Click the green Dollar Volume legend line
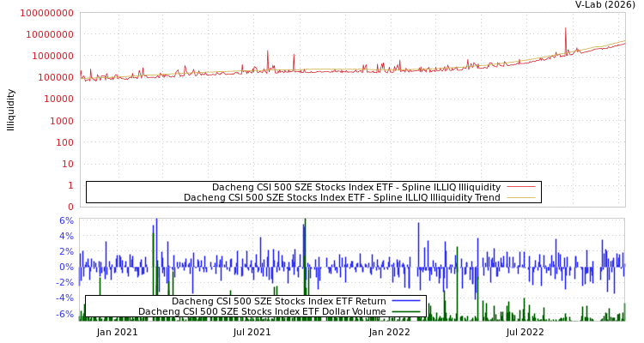Image resolution: width=644 pixels, height=343 pixels. pyautogui.click(x=405, y=311)
